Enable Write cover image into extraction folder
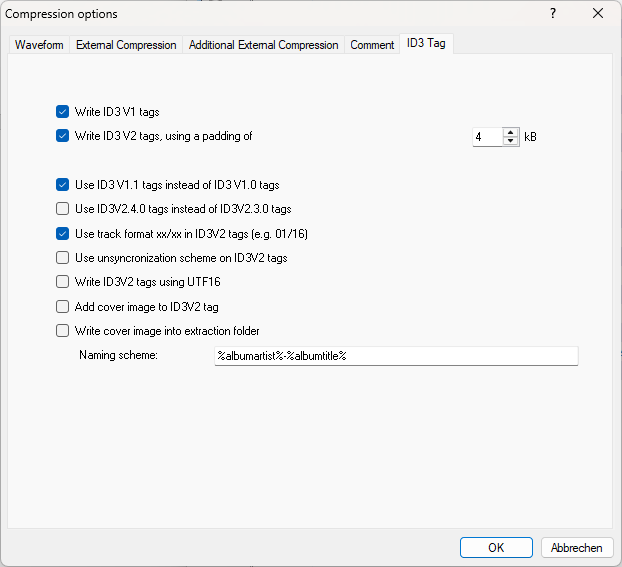This screenshot has width=622, height=567. pyautogui.click(x=63, y=330)
